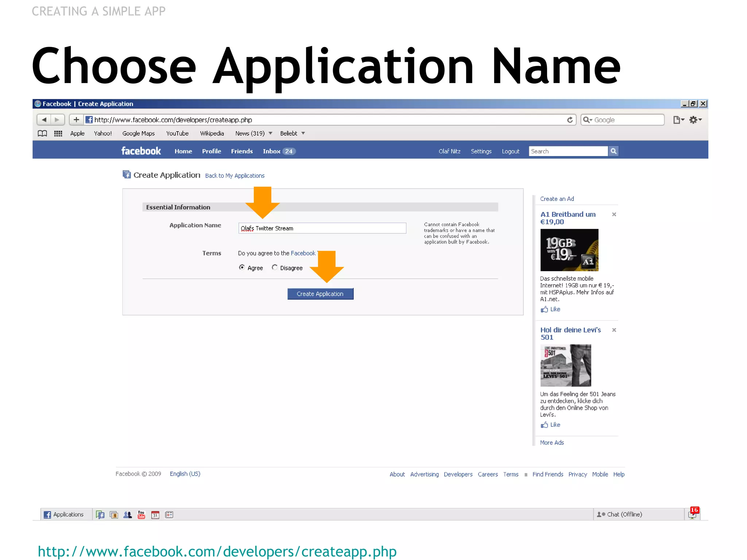Click the groups people icon in bottom bar

128,515
